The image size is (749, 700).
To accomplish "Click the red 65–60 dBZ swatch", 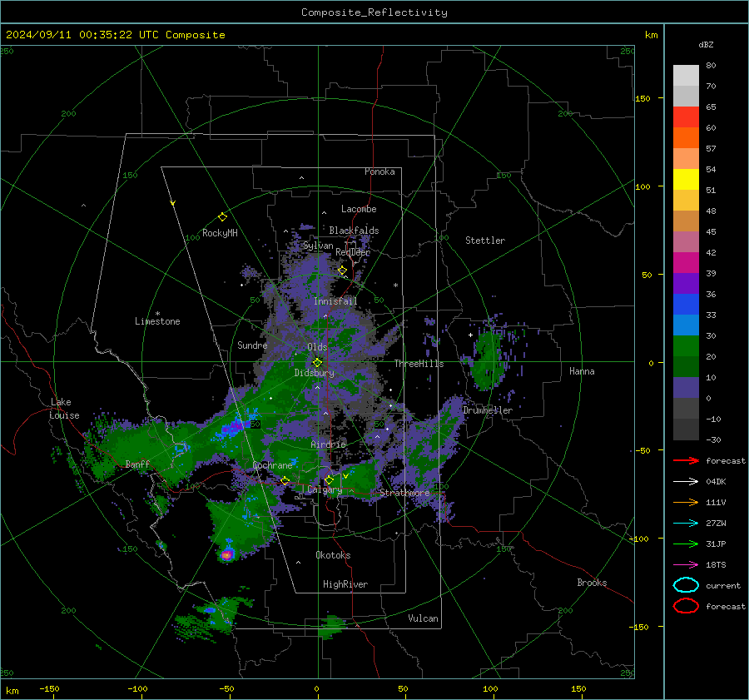I will 686,117.
